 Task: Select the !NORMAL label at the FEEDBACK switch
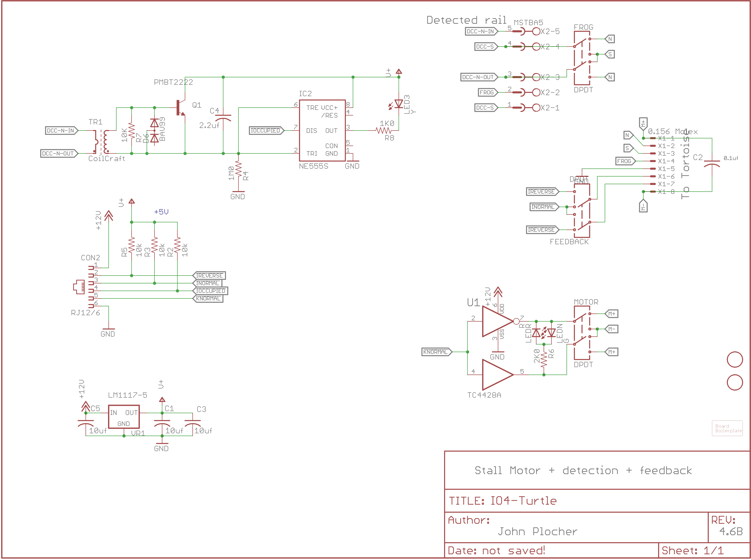click(x=544, y=207)
